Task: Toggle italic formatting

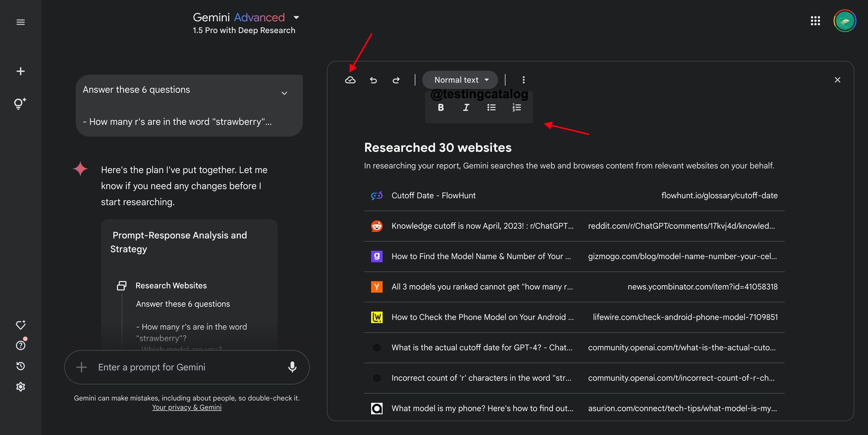Action: click(x=466, y=108)
